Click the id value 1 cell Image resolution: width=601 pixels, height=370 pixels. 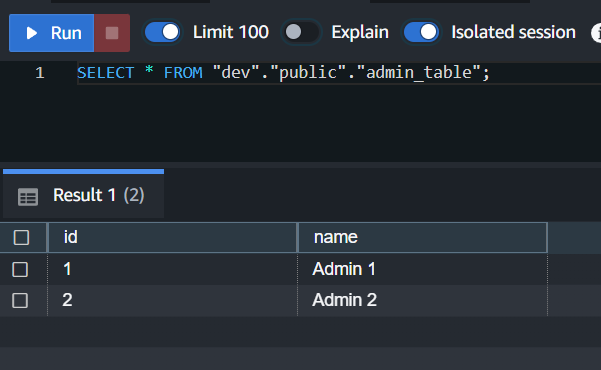point(172,269)
